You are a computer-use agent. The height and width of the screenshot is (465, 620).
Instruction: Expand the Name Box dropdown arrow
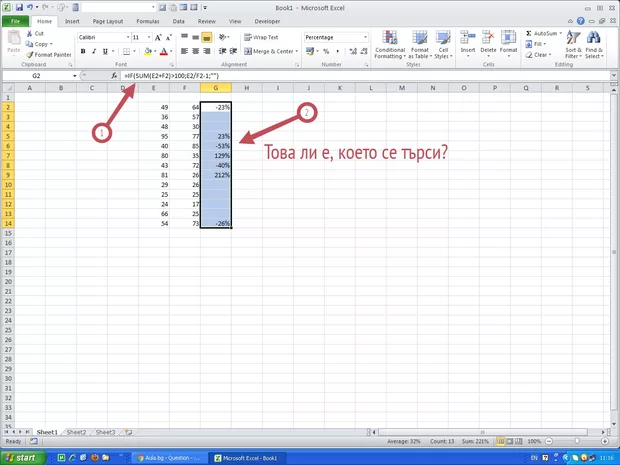click(x=74, y=76)
